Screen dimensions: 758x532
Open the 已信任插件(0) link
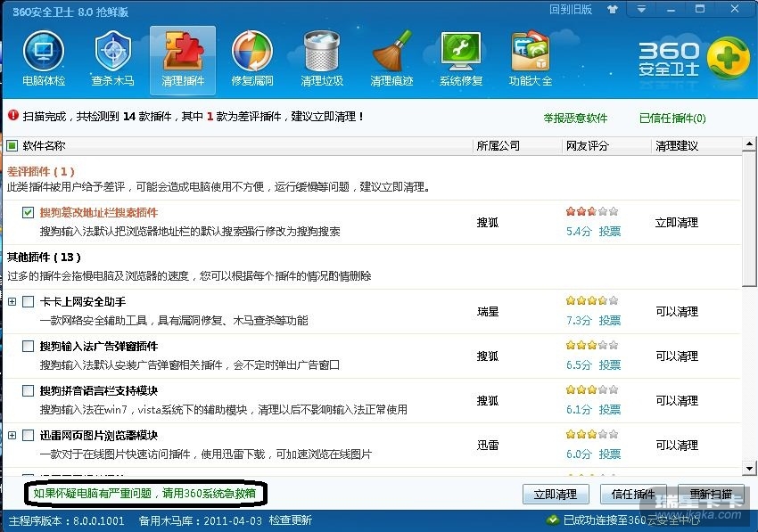[x=672, y=118]
